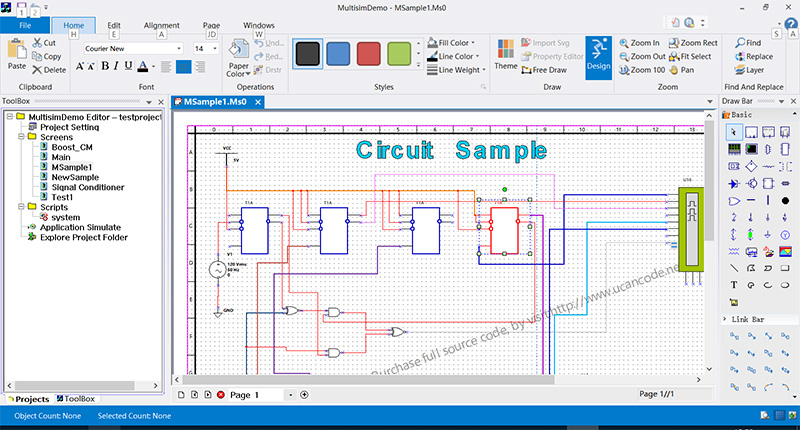Align text right

tap(200, 66)
